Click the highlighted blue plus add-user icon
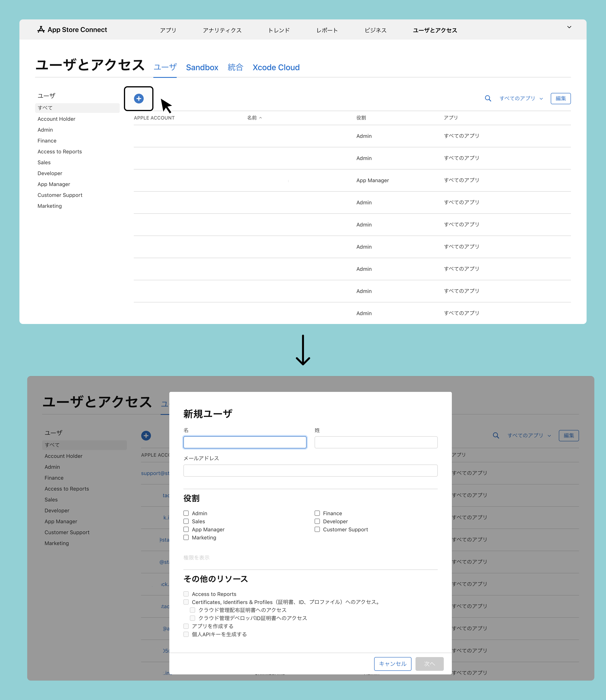Image resolution: width=606 pixels, height=700 pixels. (139, 98)
